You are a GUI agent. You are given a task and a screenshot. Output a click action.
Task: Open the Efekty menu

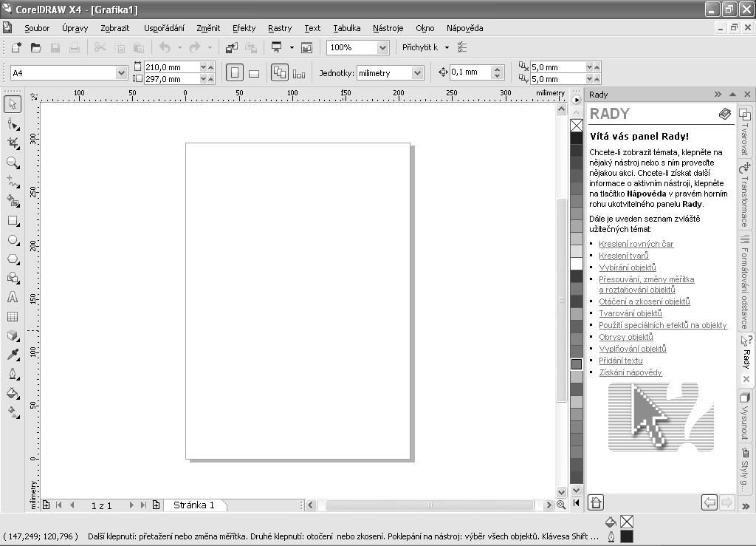[244, 28]
